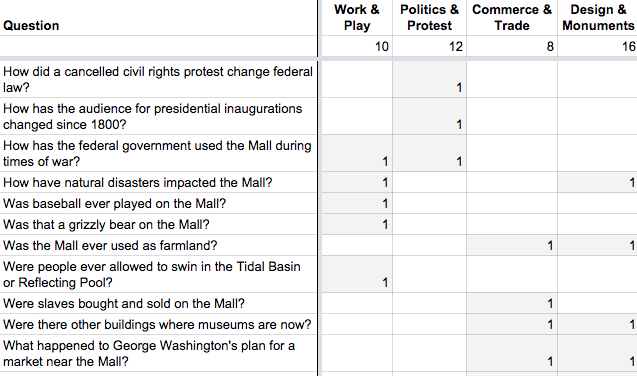
Task: Select the Politics & Protest column header
Action: [x=429, y=18]
